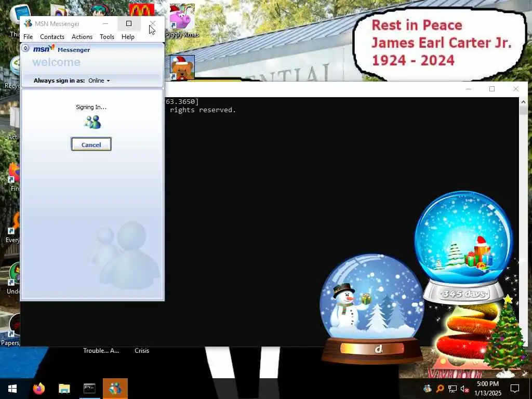This screenshot has width=532, height=399.
Task: Open the clock showing 5:00 PM
Action: [487, 389]
